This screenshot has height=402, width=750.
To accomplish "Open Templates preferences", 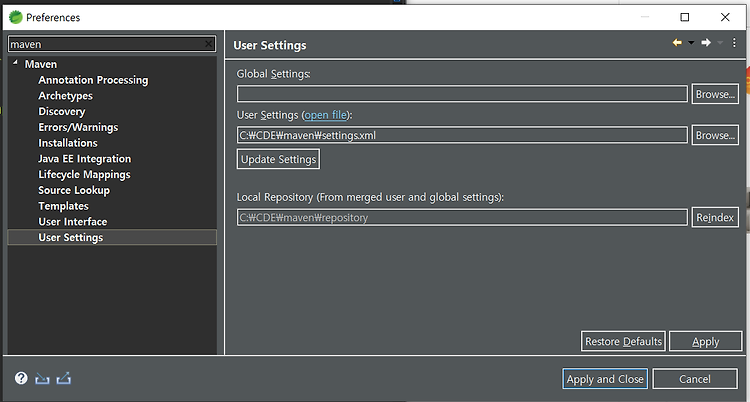I will (64, 206).
